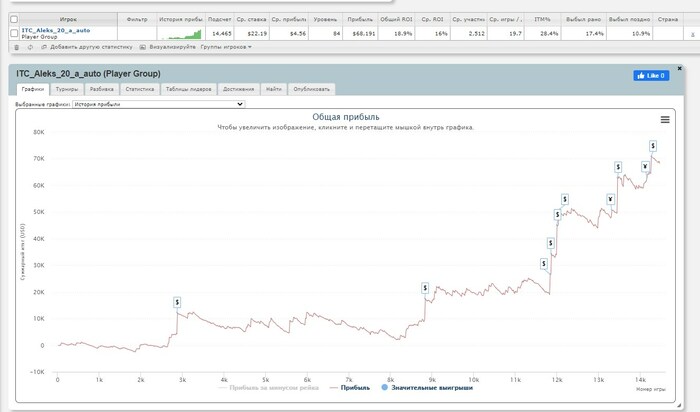Viewport: 700px width, 412px height.
Task: Click the $ marker between 30K and 40K
Action: 550,243
